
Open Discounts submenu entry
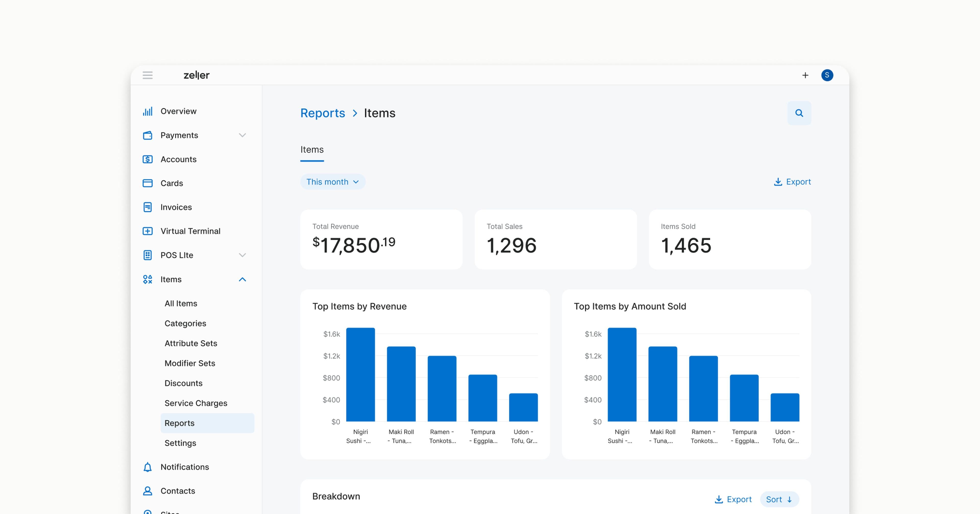coord(183,383)
